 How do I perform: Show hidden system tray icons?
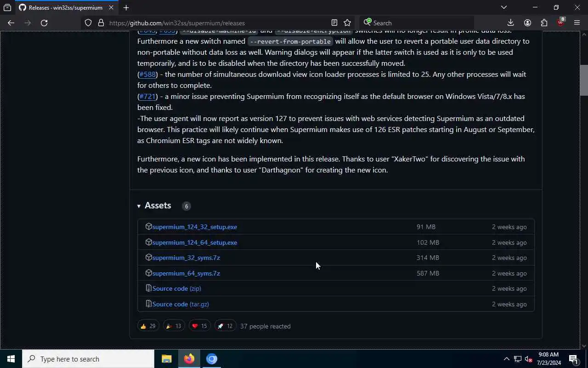point(507,359)
